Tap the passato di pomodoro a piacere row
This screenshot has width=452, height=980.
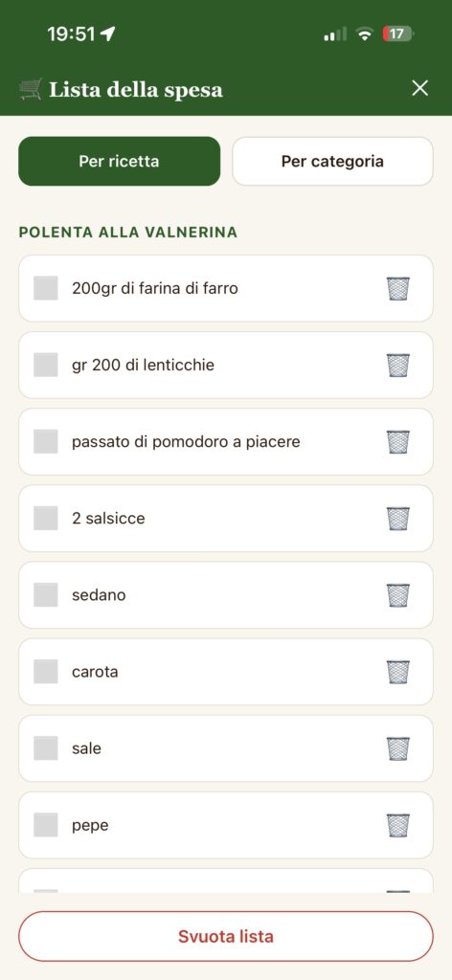click(x=226, y=442)
